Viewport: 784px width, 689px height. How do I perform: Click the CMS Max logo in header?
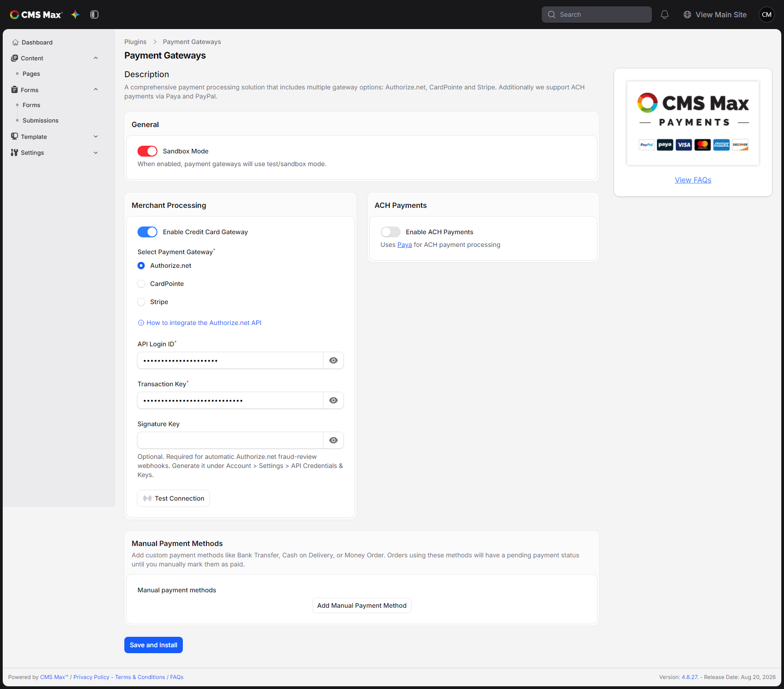tap(36, 15)
